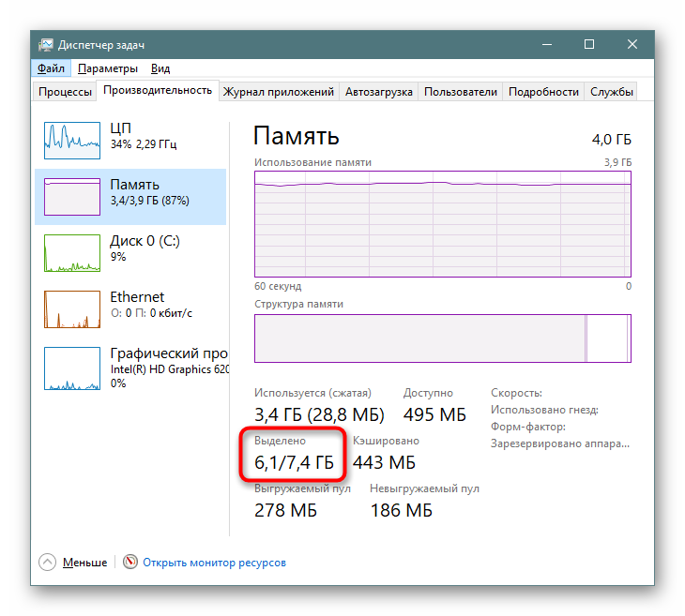Select the Ethernet graph thumbnail

(x=72, y=309)
